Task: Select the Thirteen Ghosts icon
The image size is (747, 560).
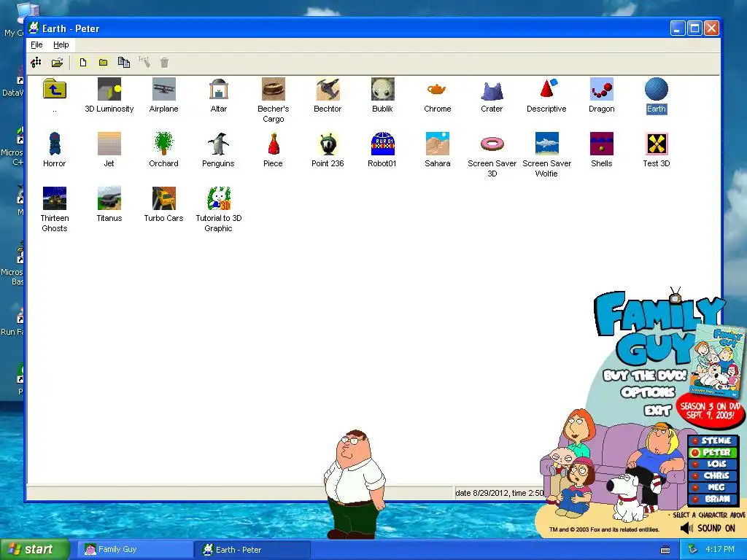Action: pos(54,198)
